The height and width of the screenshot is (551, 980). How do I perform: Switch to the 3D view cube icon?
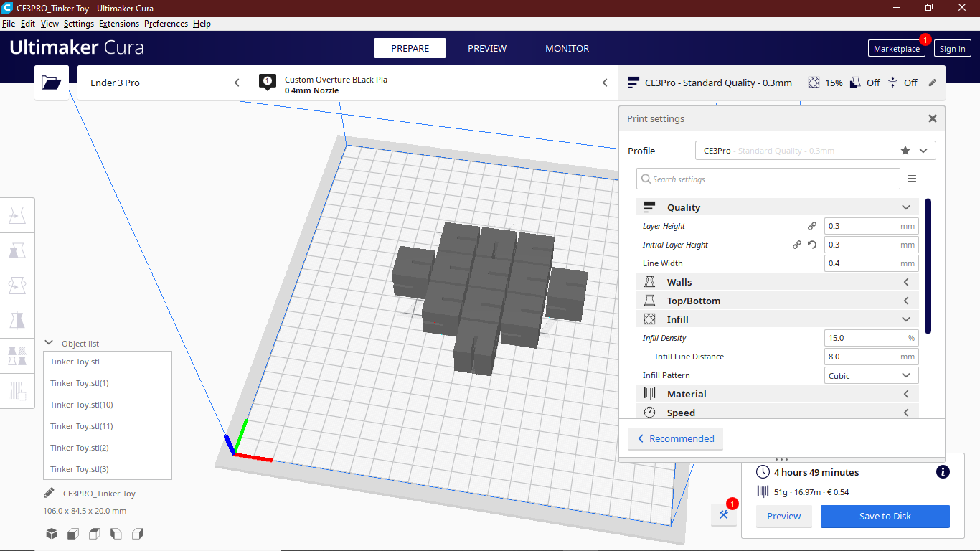52,534
